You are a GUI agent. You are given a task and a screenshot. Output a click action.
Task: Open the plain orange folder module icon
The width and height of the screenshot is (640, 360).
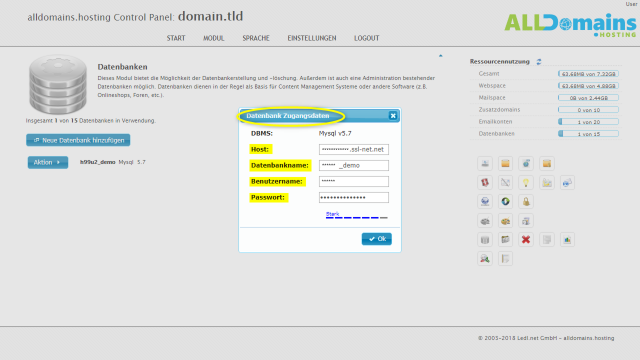point(505,163)
